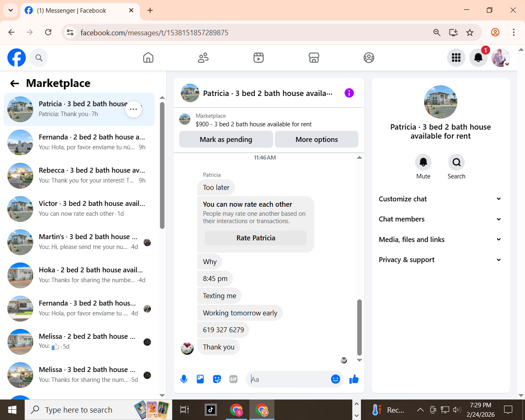This screenshot has height=420, width=525.
Task: Click the chat messages scrollbar thumb
Action: tap(359, 327)
